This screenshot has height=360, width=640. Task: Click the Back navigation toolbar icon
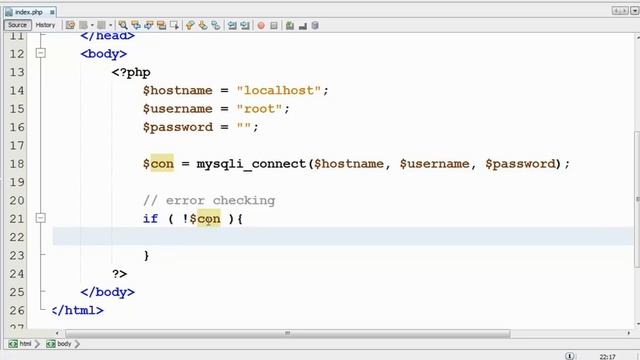coord(83,25)
